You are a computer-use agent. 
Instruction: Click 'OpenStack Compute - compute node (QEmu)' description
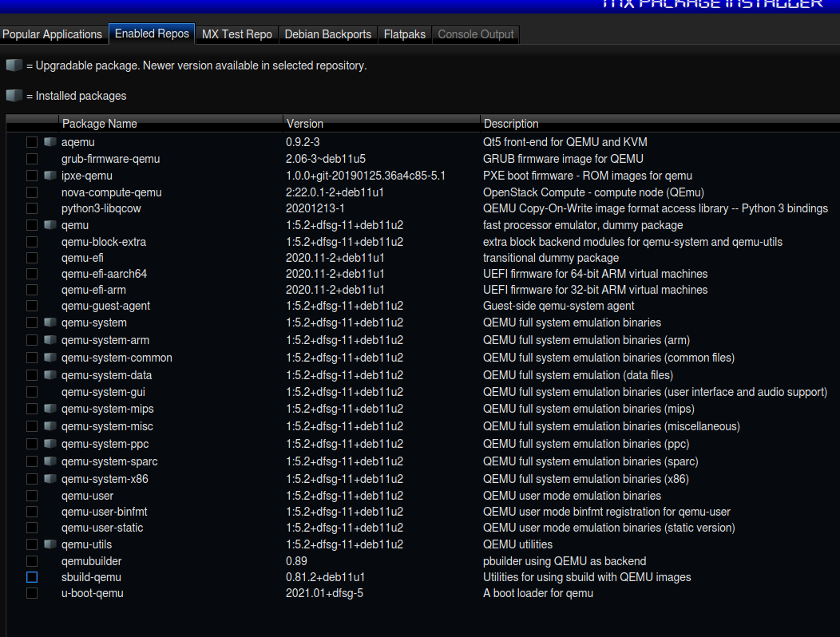tap(593, 192)
